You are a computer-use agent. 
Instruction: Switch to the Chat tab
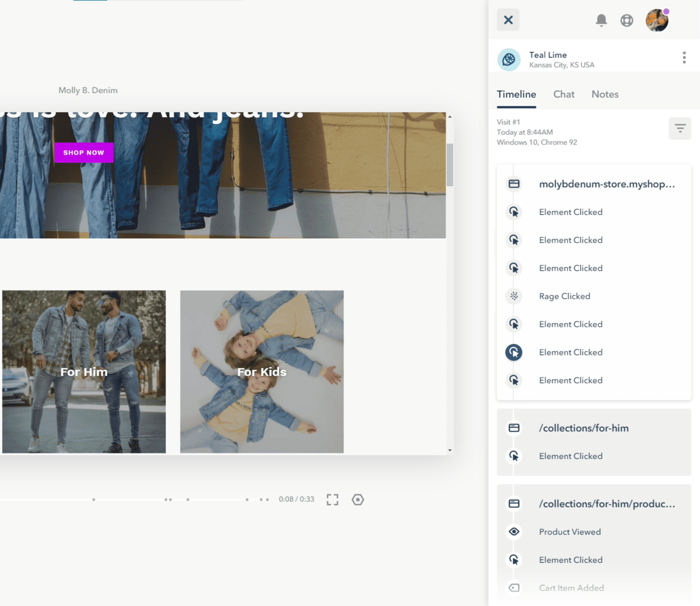pyautogui.click(x=563, y=94)
